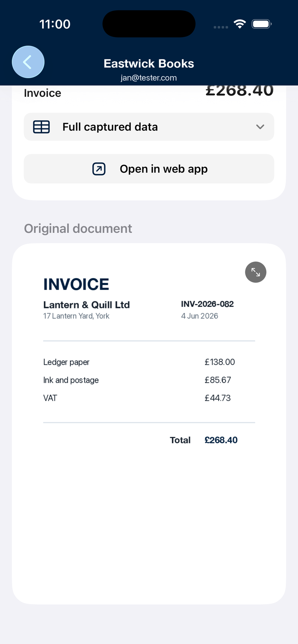
Task: Tap the battery status icon
Action: [x=262, y=24]
